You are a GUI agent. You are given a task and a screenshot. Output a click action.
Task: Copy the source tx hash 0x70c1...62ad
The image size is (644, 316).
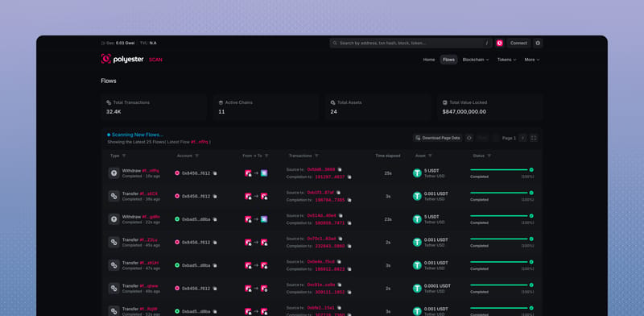point(341,239)
